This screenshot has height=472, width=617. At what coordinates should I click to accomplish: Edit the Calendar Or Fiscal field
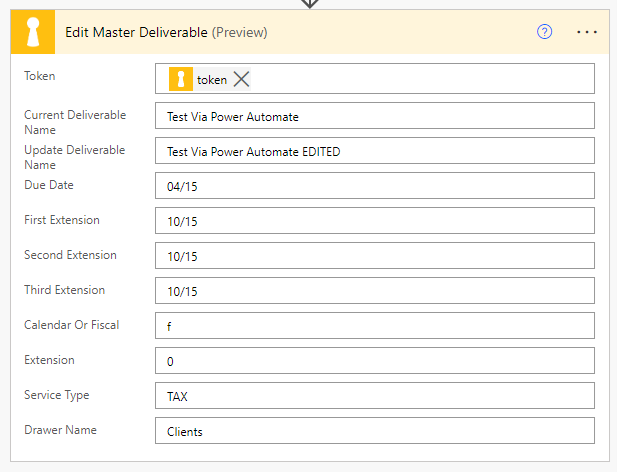[375, 326]
